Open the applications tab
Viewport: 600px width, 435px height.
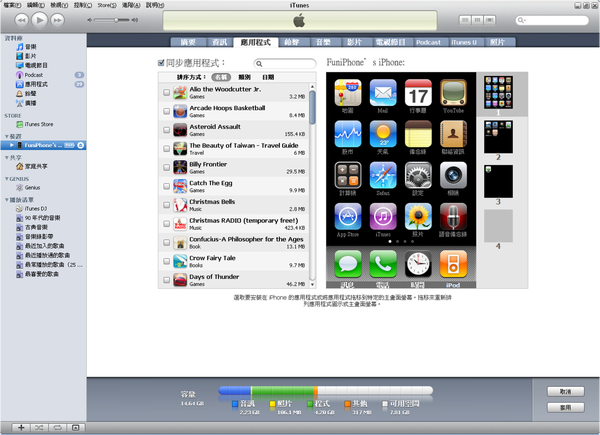tap(256, 42)
